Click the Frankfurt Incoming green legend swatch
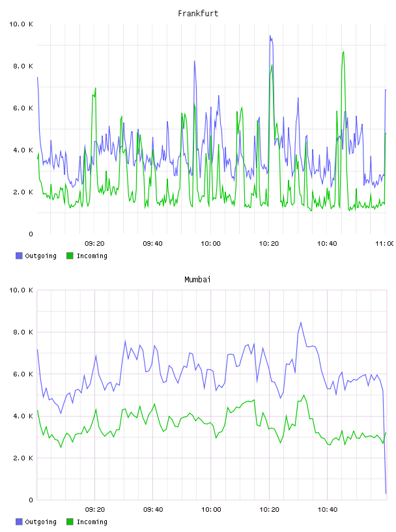396x532 pixels. coord(70,256)
